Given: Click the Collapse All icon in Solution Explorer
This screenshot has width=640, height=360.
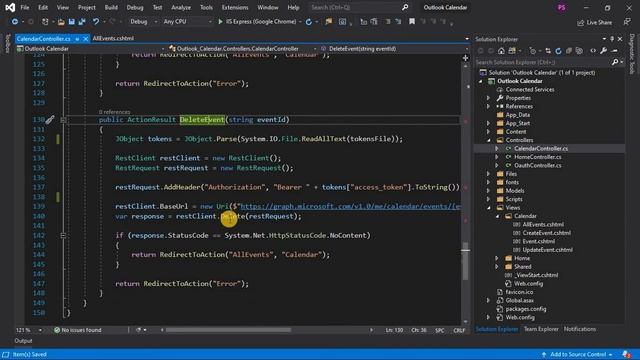Looking at the screenshot, I should [x=569, y=51].
